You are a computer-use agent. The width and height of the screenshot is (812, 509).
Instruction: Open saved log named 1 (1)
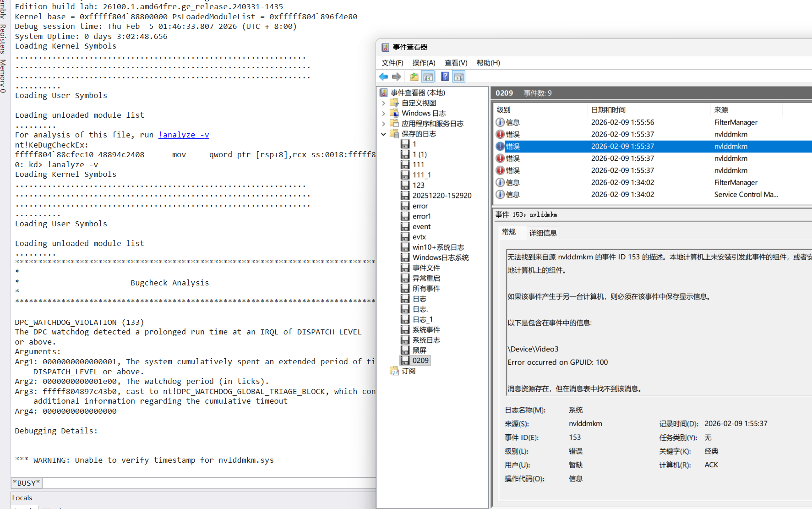420,154
